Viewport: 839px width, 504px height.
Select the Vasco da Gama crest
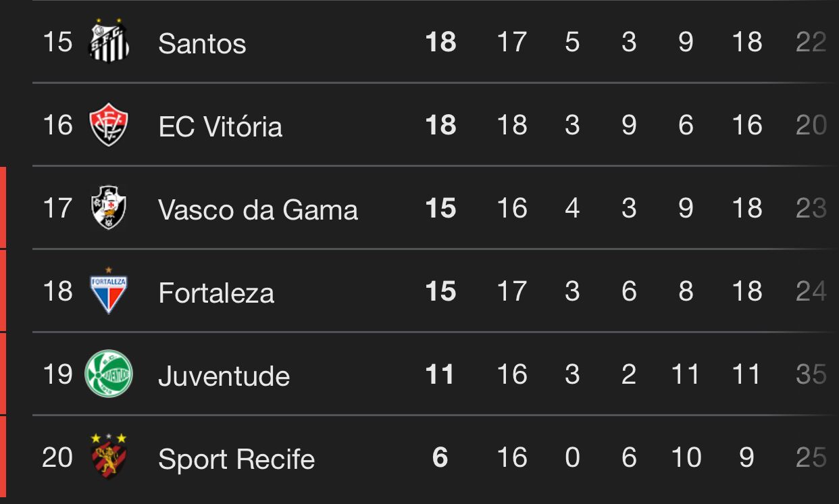coord(109,208)
